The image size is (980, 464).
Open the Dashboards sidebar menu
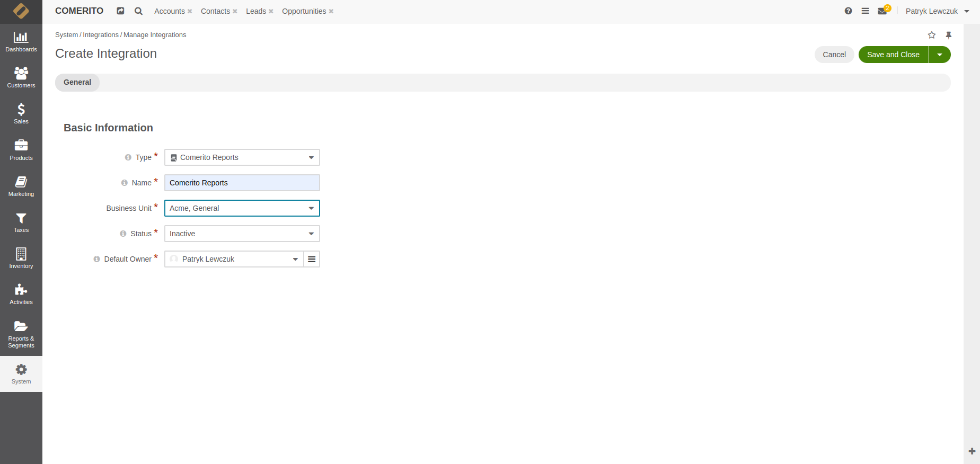coord(21,42)
